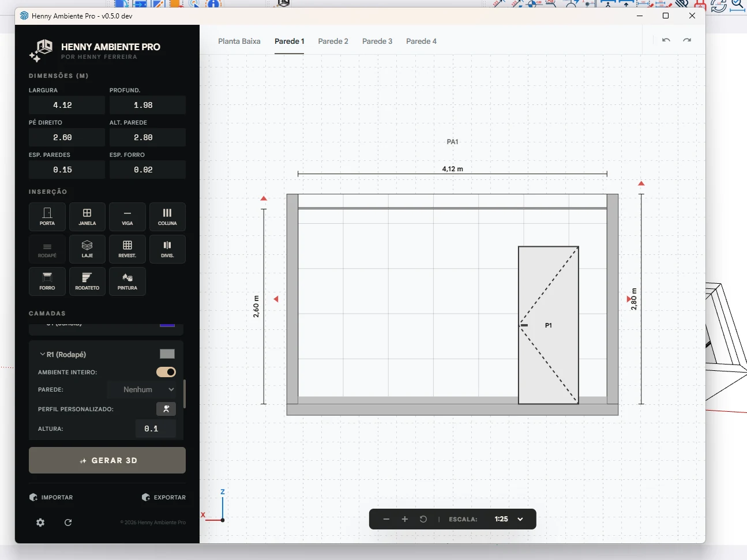Screen dimensions: 747x560
Task: Click the 2,60 m height dimension label
Action: point(256,306)
